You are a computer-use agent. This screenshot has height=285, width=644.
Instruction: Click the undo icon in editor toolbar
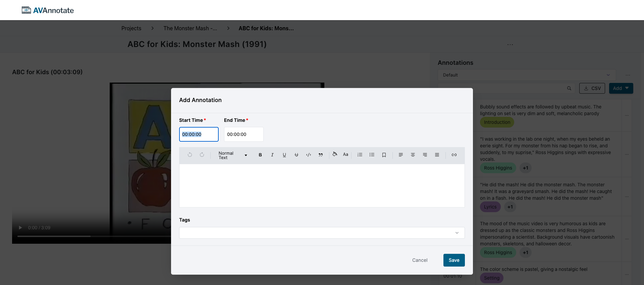click(190, 155)
